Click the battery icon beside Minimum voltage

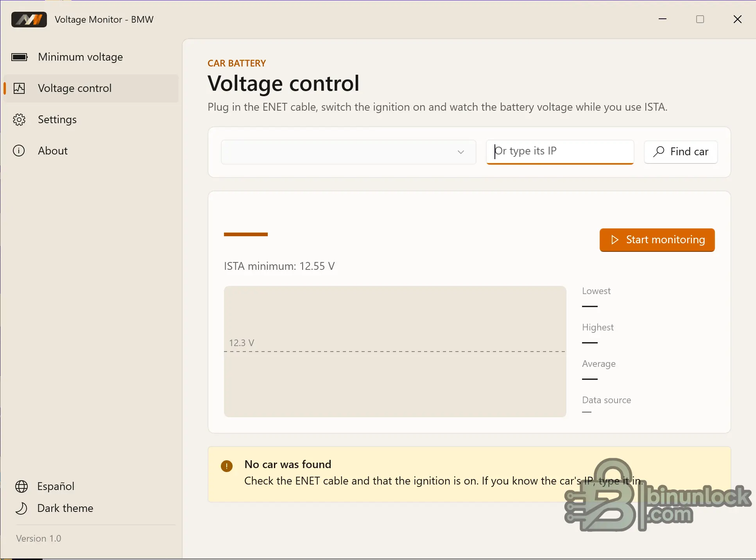pos(19,57)
